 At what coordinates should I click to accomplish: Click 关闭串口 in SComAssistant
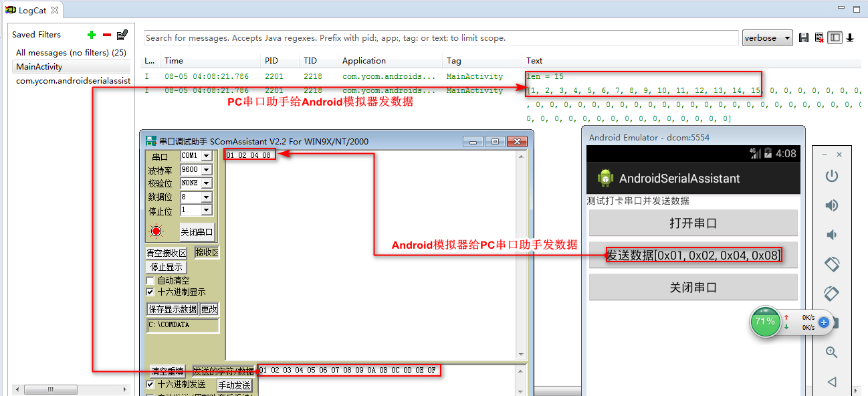(197, 232)
